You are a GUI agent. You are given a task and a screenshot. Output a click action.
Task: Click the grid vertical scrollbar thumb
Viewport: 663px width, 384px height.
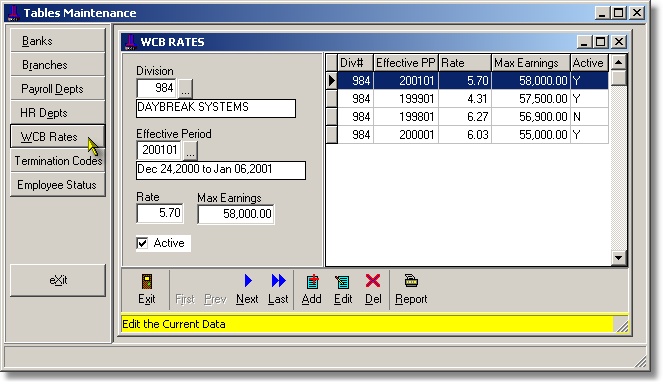point(619,78)
